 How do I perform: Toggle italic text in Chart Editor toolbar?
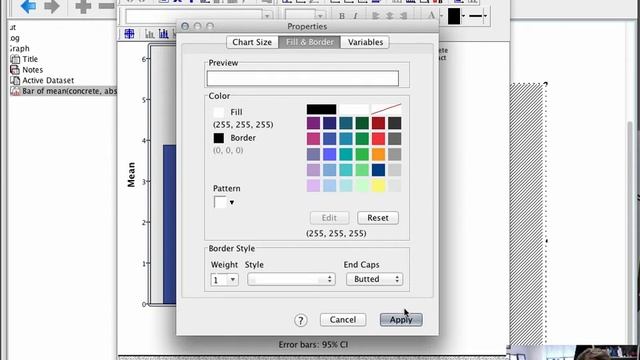355,16
